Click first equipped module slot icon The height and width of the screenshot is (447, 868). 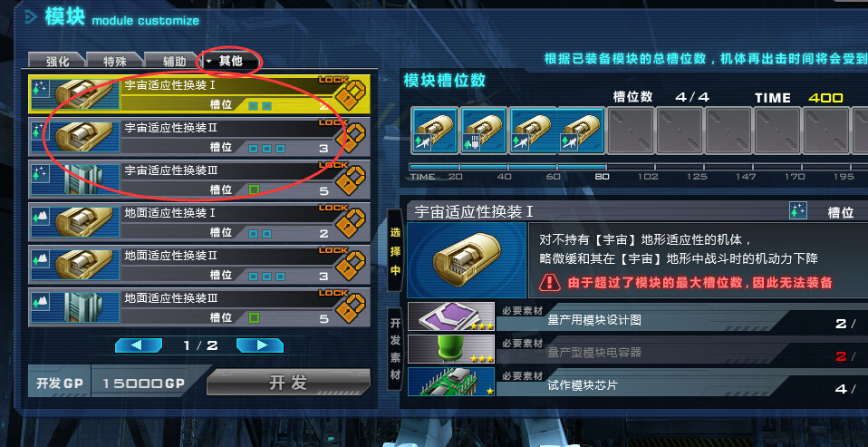coord(435,131)
